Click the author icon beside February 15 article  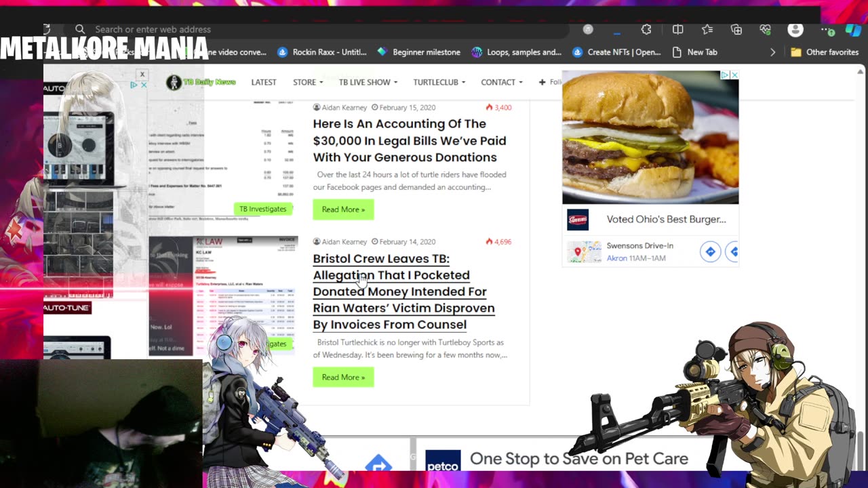pos(317,108)
